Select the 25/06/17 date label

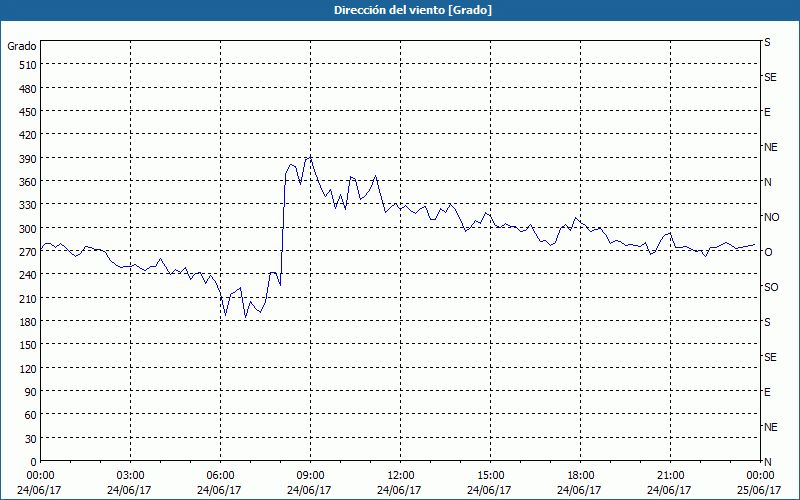pos(760,490)
